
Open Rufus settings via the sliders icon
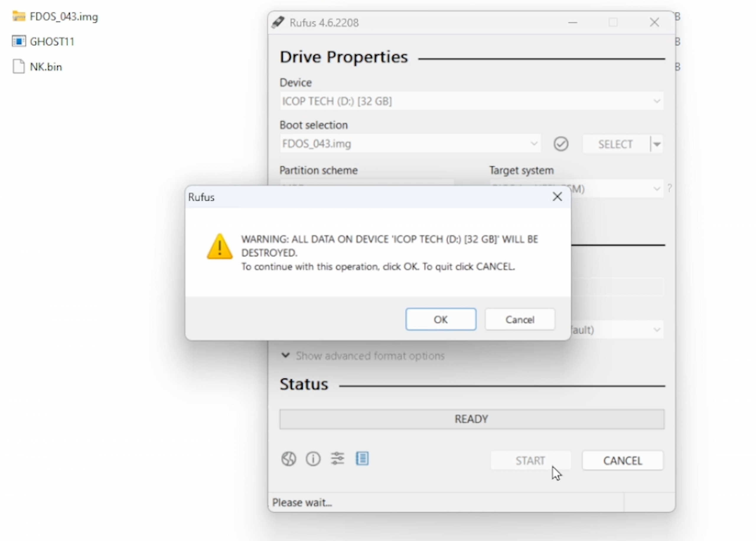coord(337,458)
